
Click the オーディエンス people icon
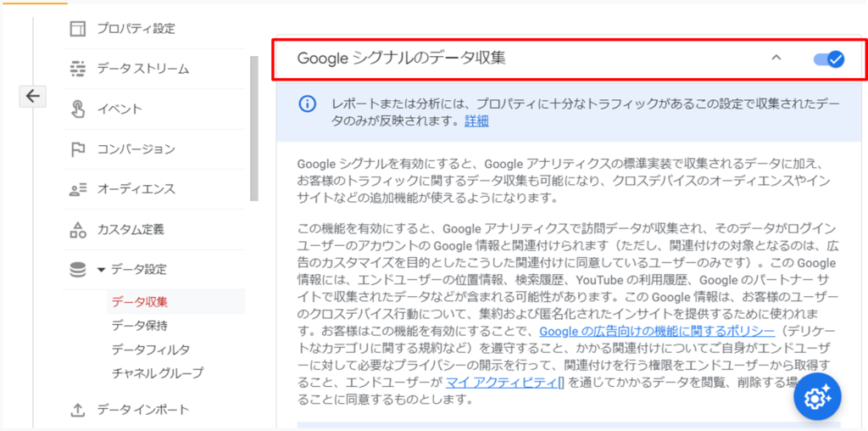pos(78,189)
